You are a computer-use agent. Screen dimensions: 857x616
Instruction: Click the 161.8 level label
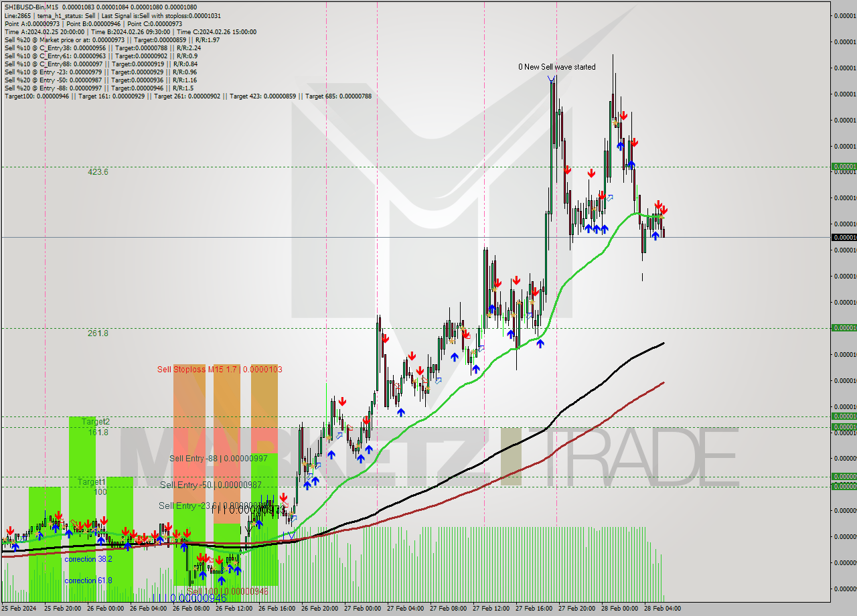(x=98, y=433)
